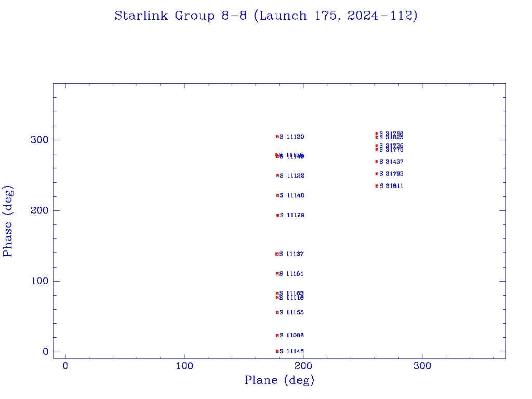Click the red marker beside S 11088
This screenshot has width=532, height=399.
(x=277, y=336)
